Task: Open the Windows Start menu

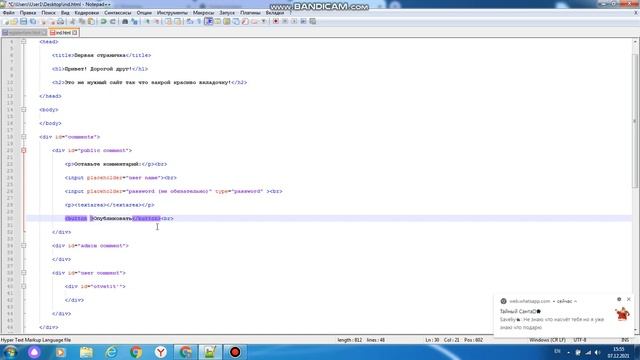Action: [10, 352]
